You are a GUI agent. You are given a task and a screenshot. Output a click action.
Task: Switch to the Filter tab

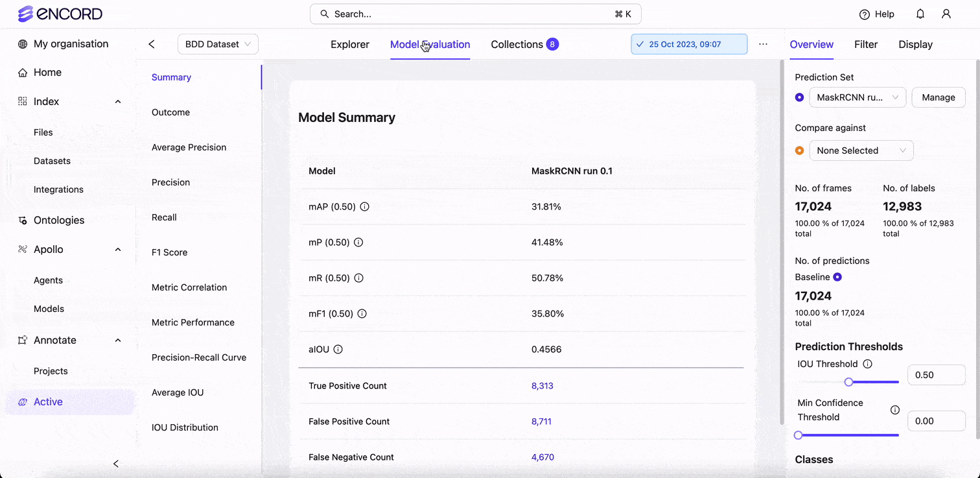click(x=866, y=44)
